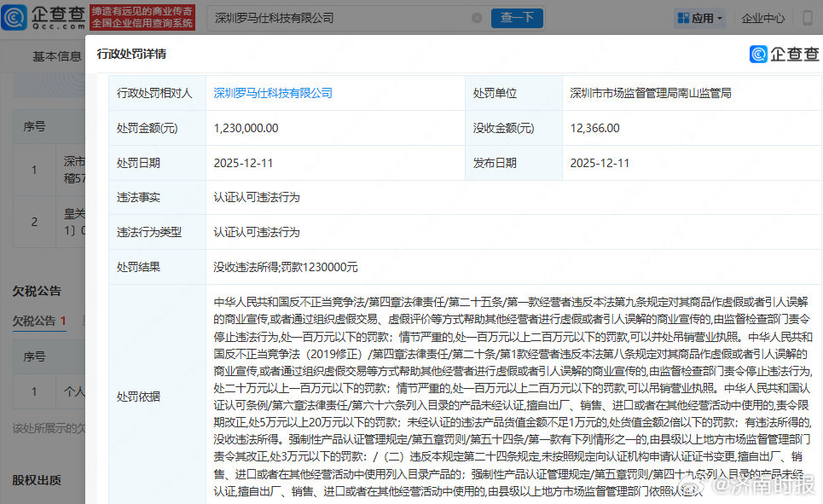
Task: Click the 企查查 brand logo inside the penalty detail panel
Action: coord(783,54)
